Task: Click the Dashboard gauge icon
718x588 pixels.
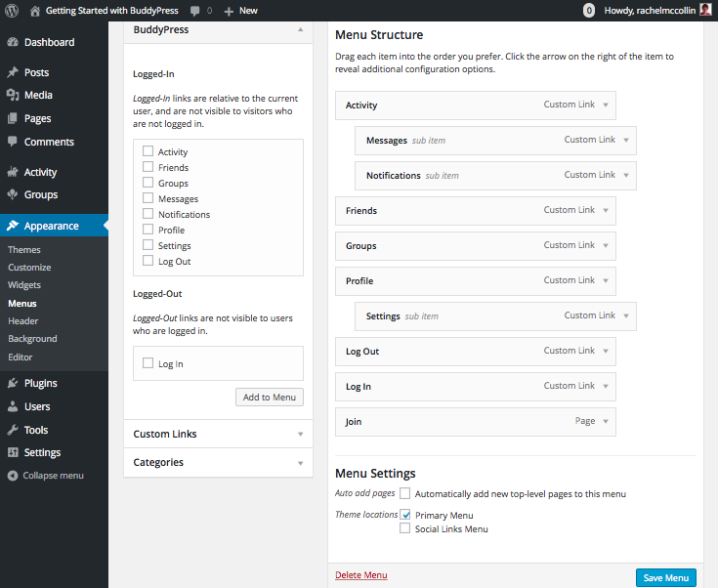Action: point(13,42)
